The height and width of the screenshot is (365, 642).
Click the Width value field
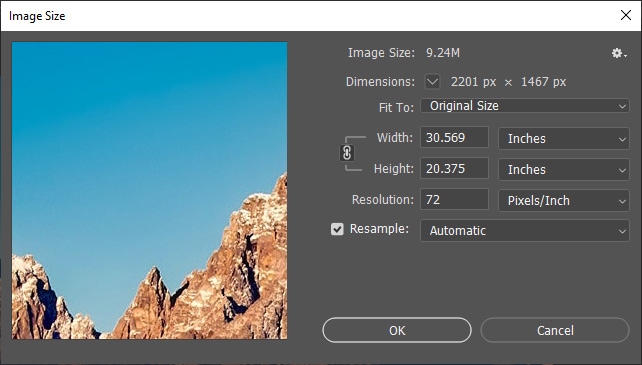point(454,137)
